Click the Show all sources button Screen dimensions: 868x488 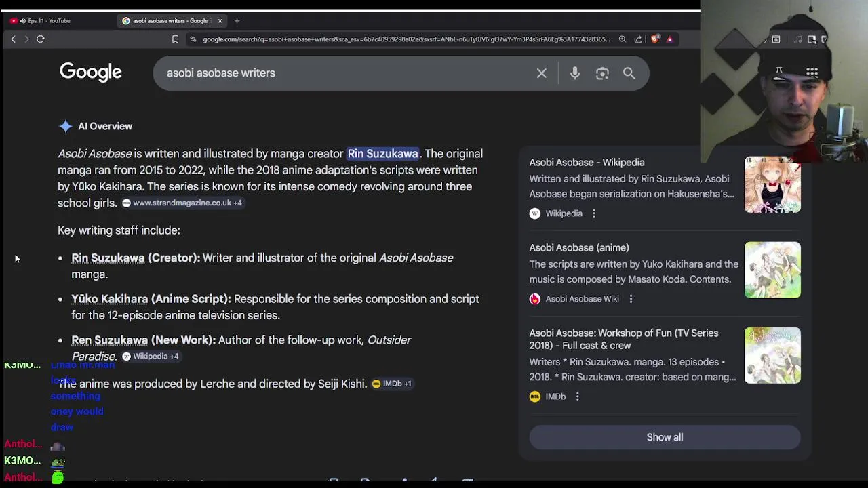665,437
